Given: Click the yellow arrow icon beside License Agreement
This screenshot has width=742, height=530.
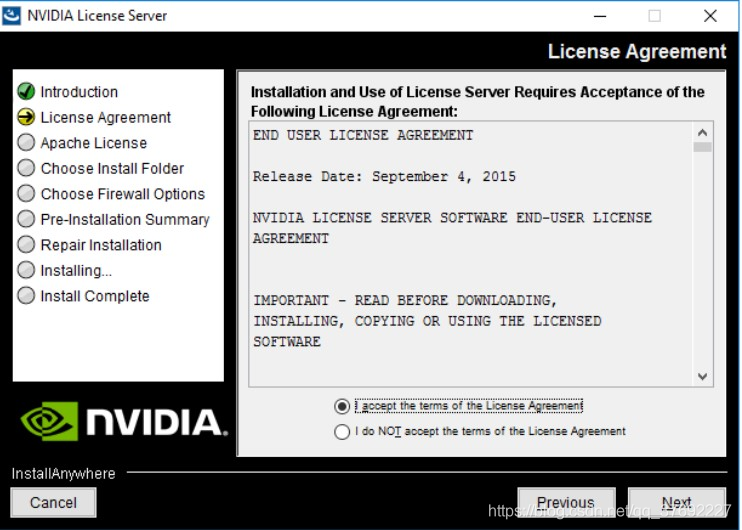Looking at the screenshot, I should 26,117.
